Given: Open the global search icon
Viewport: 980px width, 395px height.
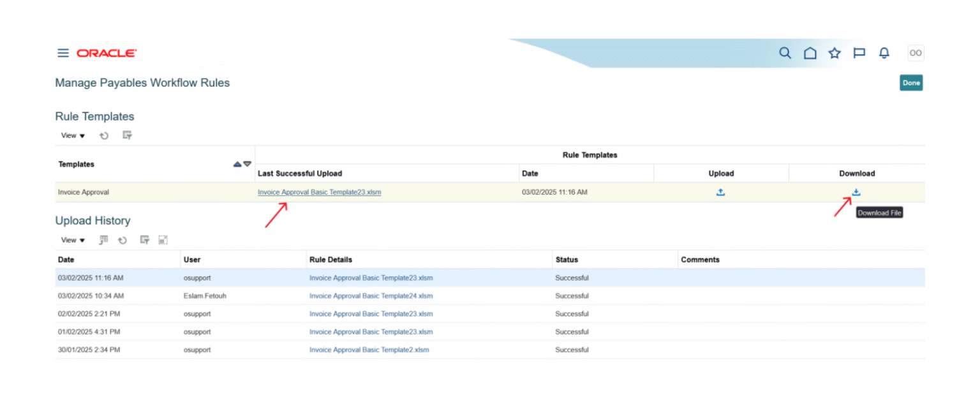Looking at the screenshot, I should click(x=785, y=53).
